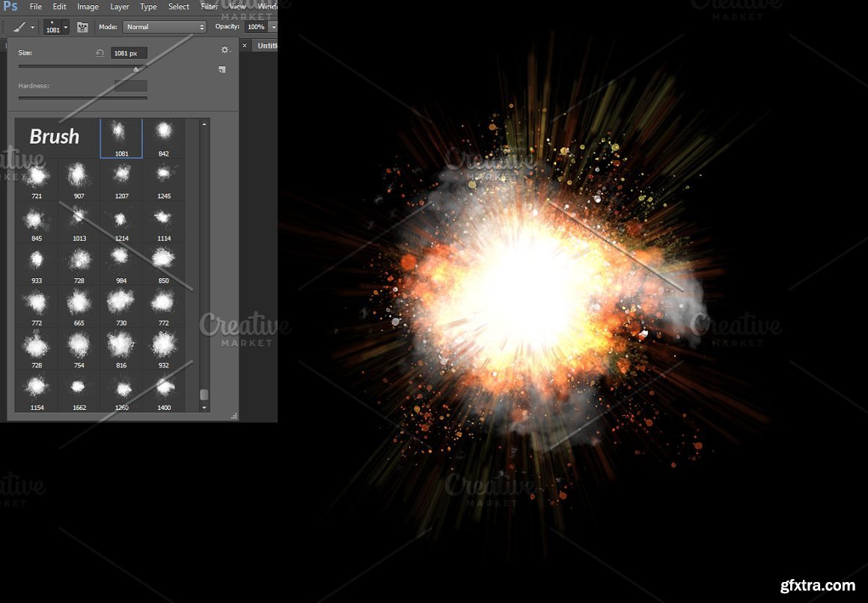Choose the 1662 brush preset

79,392
